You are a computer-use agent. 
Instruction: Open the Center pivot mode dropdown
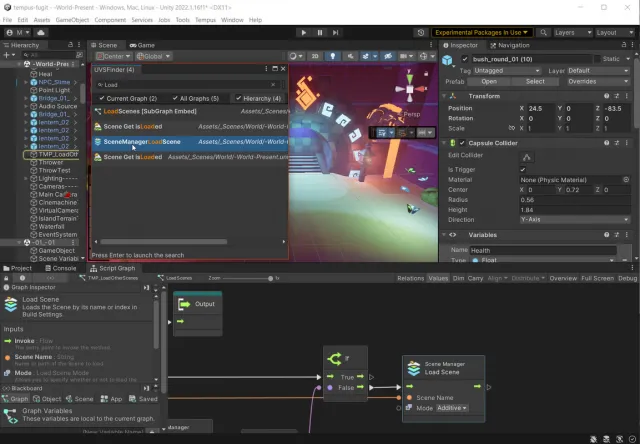113,56
